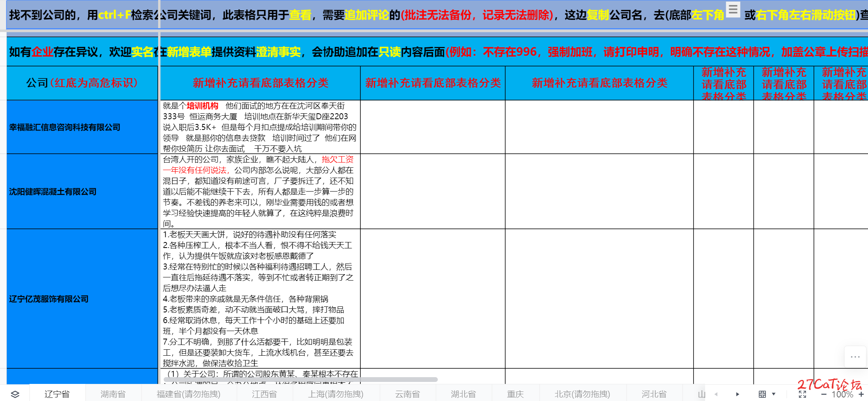Click the first 新增补充请看底部表格分类 header

pyautogui.click(x=260, y=83)
